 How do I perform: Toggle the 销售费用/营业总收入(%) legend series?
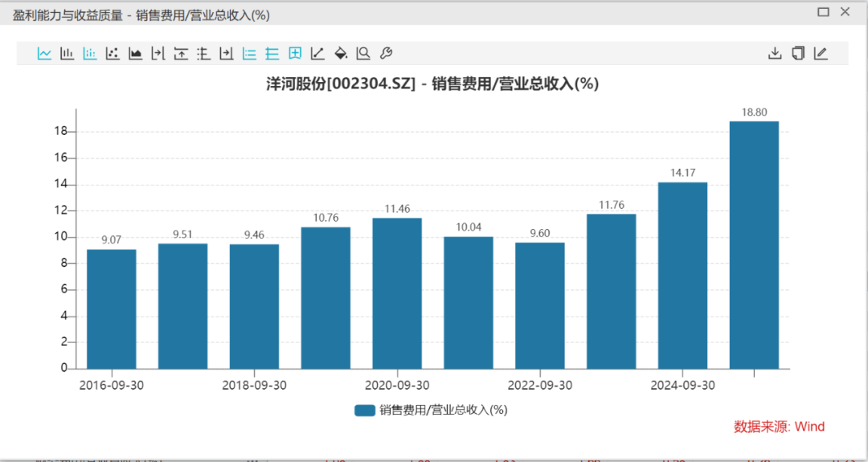pos(431,410)
